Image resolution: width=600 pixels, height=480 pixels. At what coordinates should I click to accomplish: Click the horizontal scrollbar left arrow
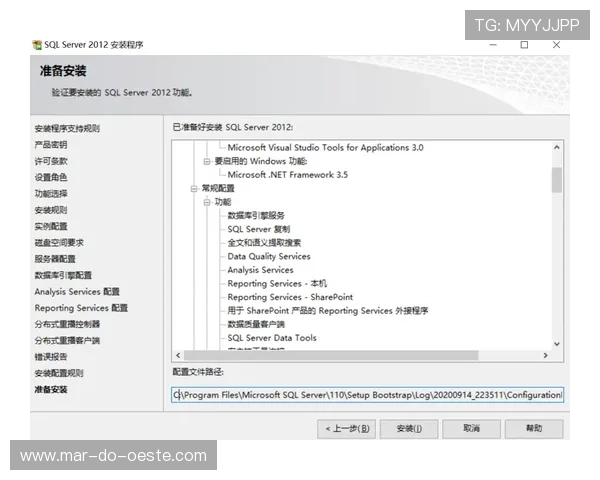tap(178, 355)
